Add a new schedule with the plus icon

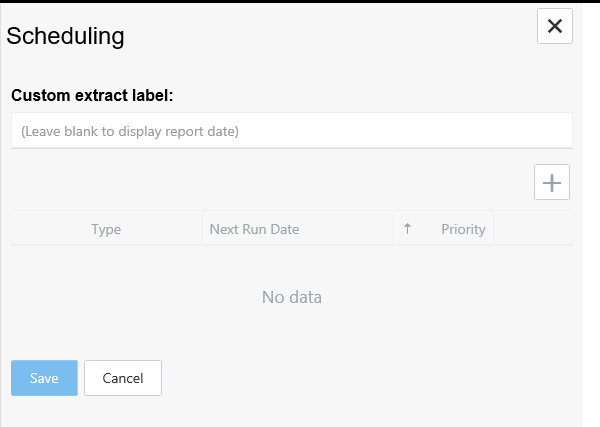click(x=552, y=182)
